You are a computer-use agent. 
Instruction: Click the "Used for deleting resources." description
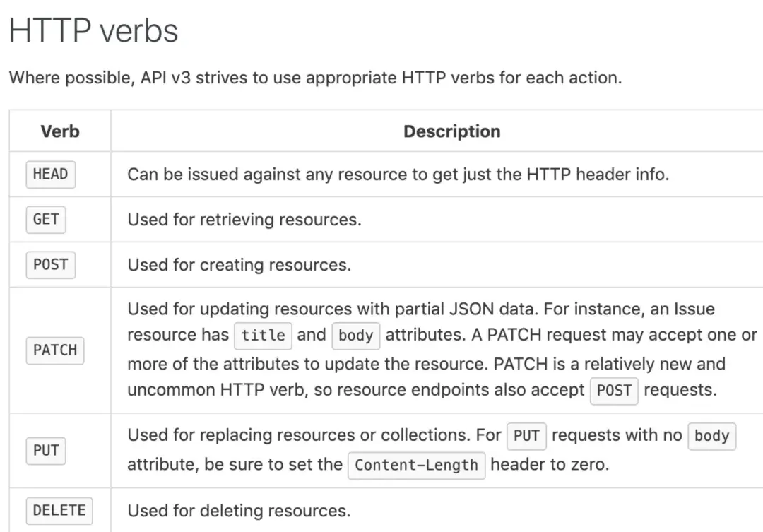(x=239, y=510)
